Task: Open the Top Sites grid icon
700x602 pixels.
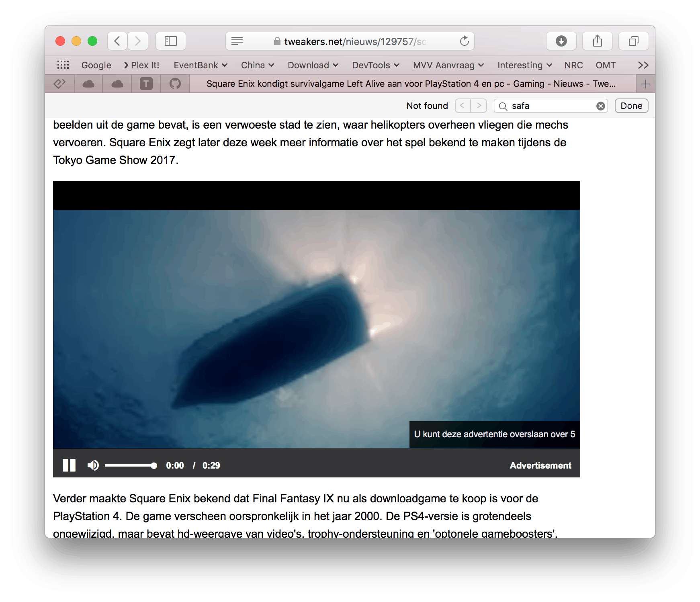Action: [x=63, y=65]
